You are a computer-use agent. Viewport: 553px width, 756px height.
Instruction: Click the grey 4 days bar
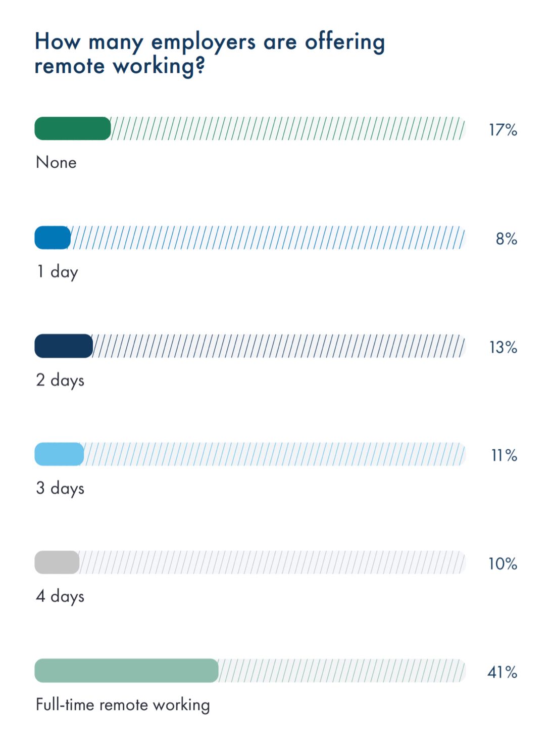(57, 562)
